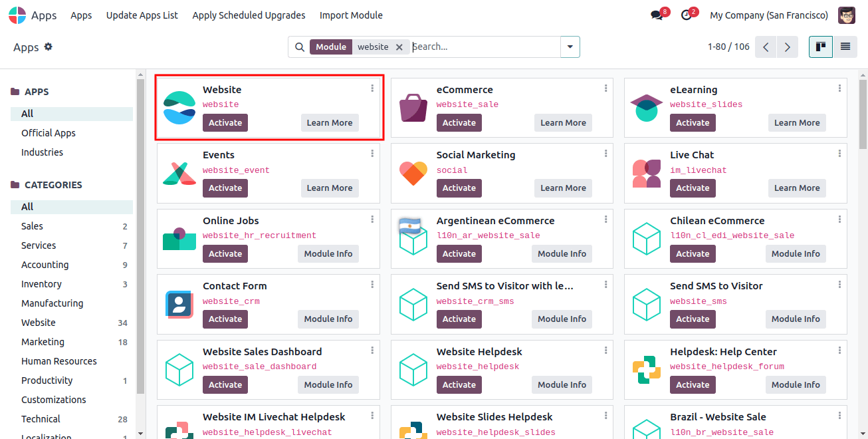Click the Website app icon
This screenshot has height=439, width=868.
click(179, 108)
